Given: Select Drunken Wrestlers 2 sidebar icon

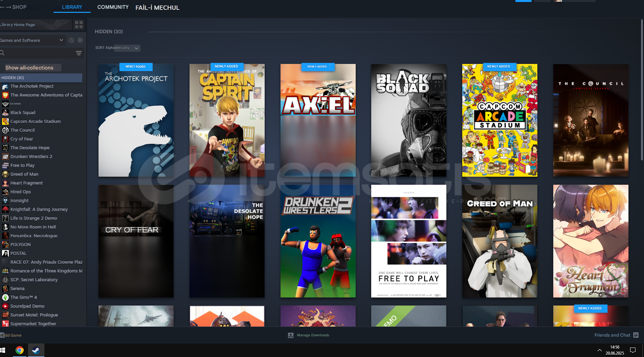Looking at the screenshot, I should [5, 156].
